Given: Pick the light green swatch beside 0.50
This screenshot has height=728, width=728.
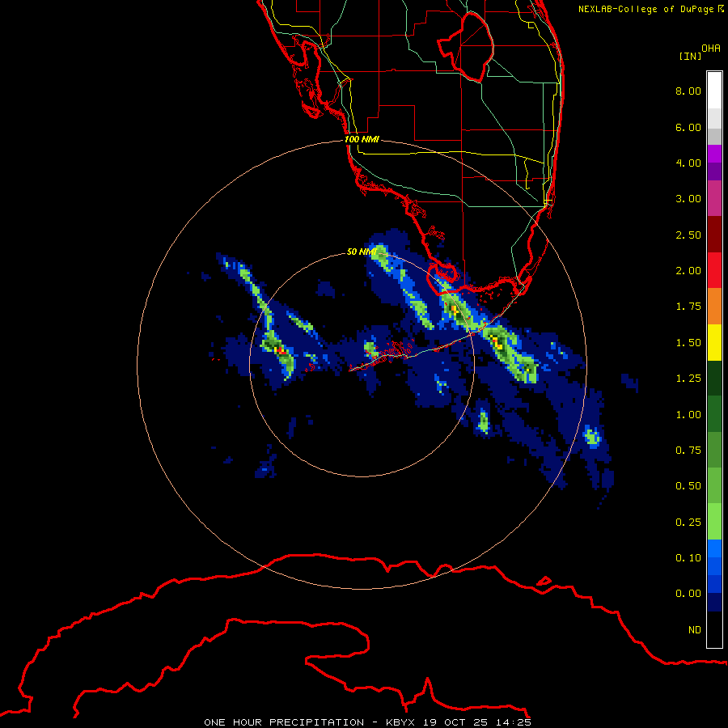Looking at the screenshot, I should (x=714, y=485).
